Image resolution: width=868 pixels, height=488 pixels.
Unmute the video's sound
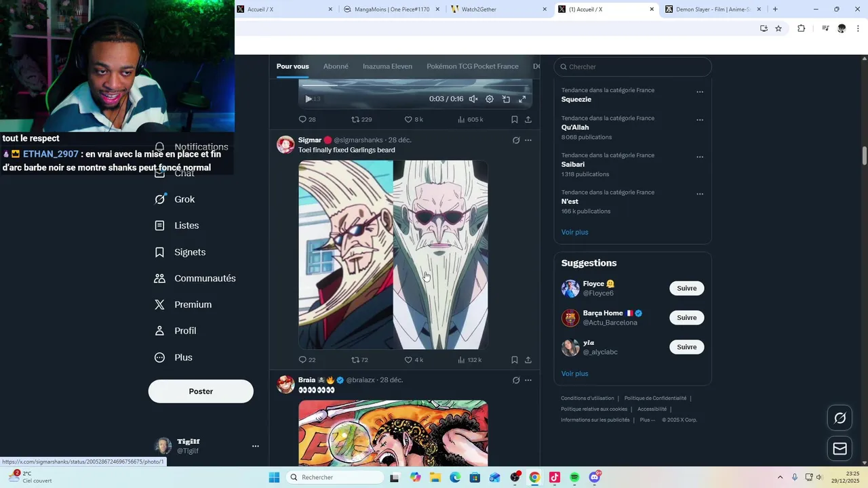point(473,99)
